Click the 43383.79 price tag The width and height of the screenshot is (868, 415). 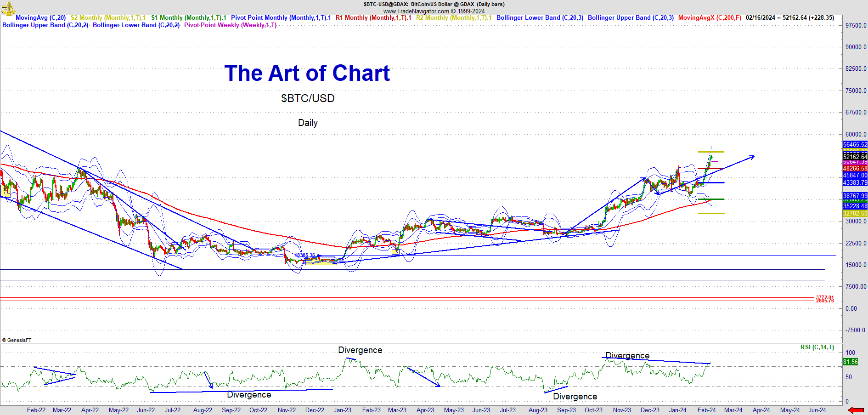point(855,183)
